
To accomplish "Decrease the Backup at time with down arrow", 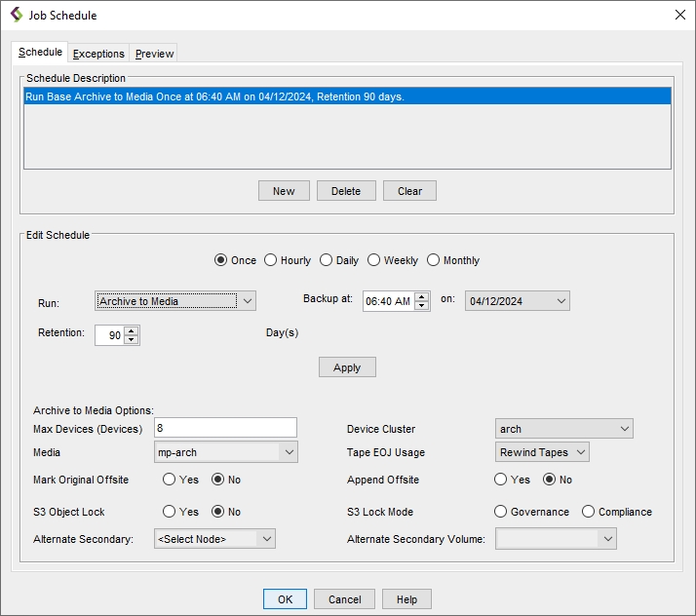I will coord(422,306).
